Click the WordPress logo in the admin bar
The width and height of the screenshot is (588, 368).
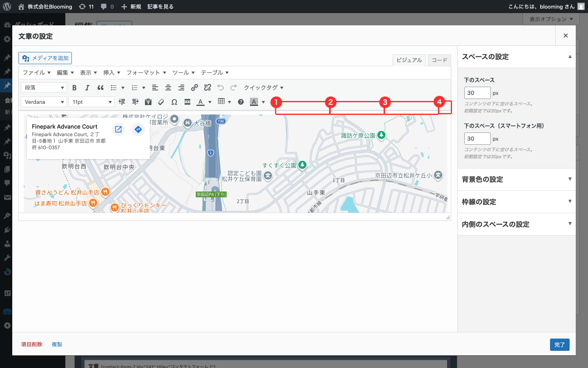(x=7, y=7)
